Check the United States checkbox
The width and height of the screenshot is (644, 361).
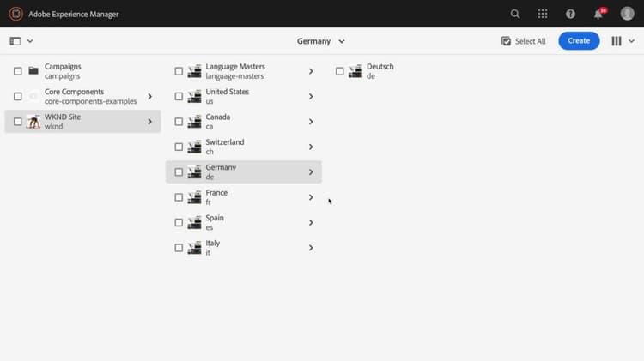click(179, 96)
